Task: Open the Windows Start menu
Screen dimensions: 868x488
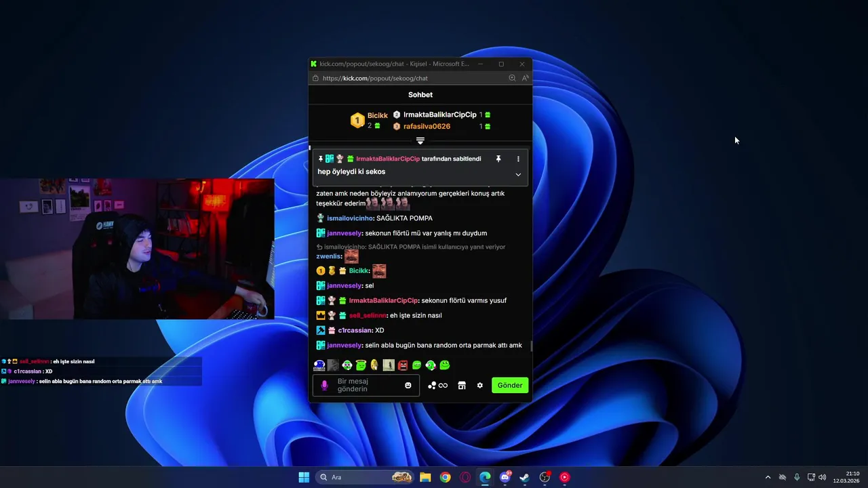Action: [x=304, y=477]
